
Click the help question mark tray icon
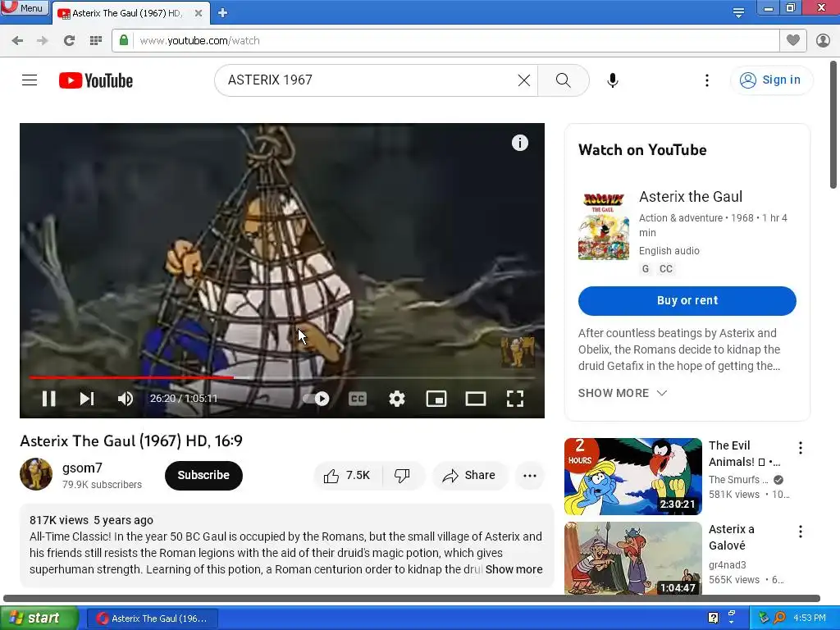[713, 618]
